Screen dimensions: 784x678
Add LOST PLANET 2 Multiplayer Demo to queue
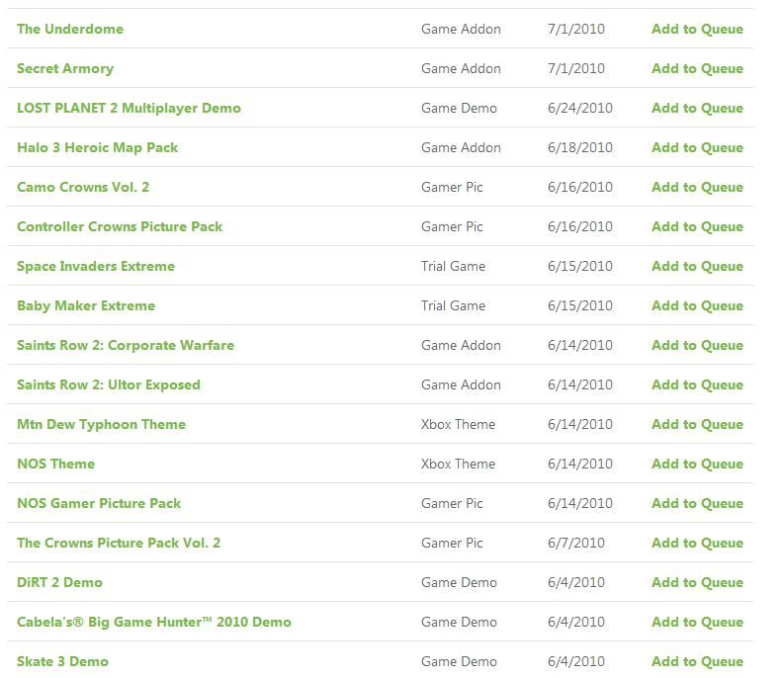(x=697, y=108)
